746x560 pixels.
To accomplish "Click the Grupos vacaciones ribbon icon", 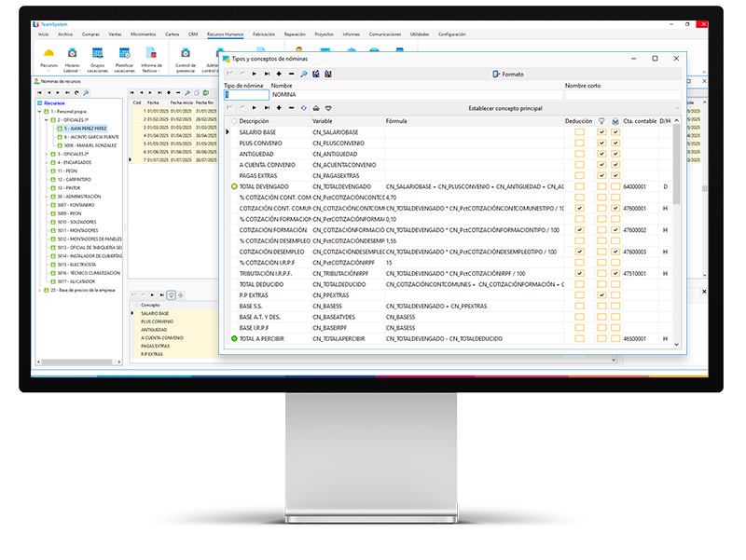I will [98, 57].
